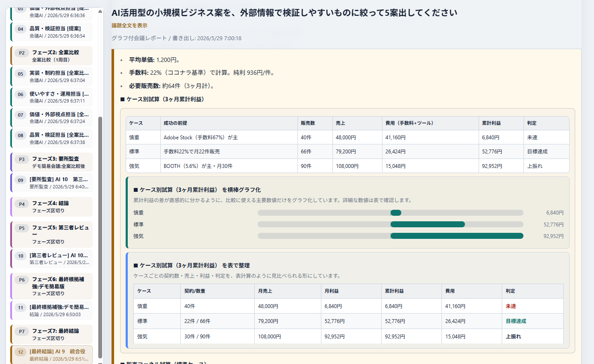Click the 慎重 bar in the chart
Image resolution: width=594 pixels, height=364 pixels.
(x=396, y=213)
